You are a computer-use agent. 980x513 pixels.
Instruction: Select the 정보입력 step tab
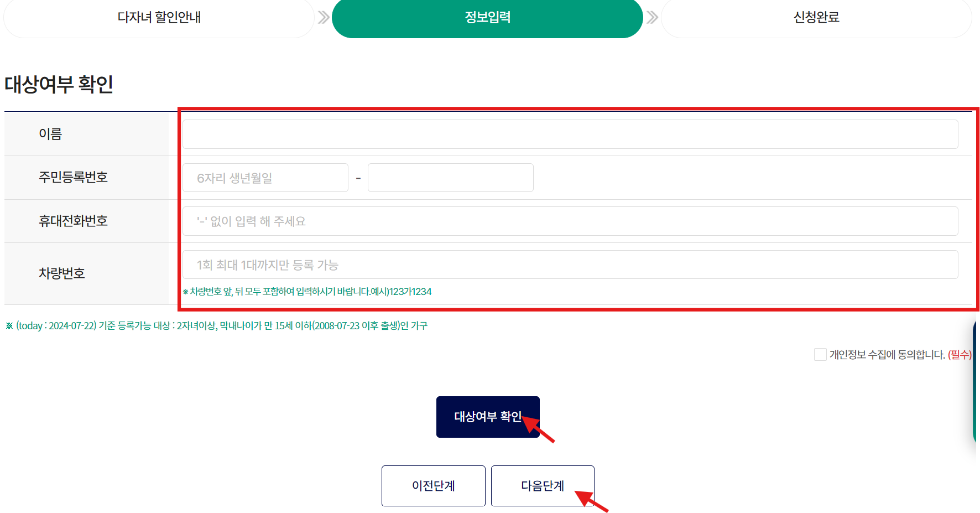(487, 17)
